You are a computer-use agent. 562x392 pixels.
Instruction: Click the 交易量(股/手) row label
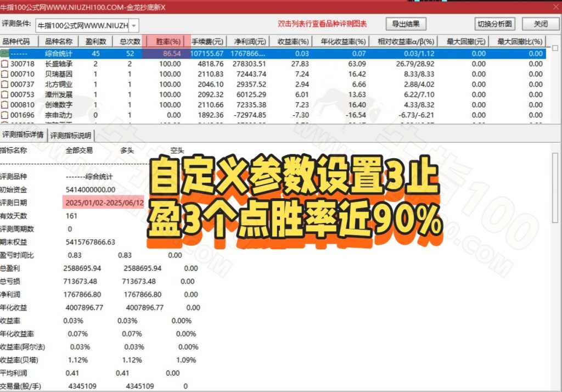pos(20,387)
